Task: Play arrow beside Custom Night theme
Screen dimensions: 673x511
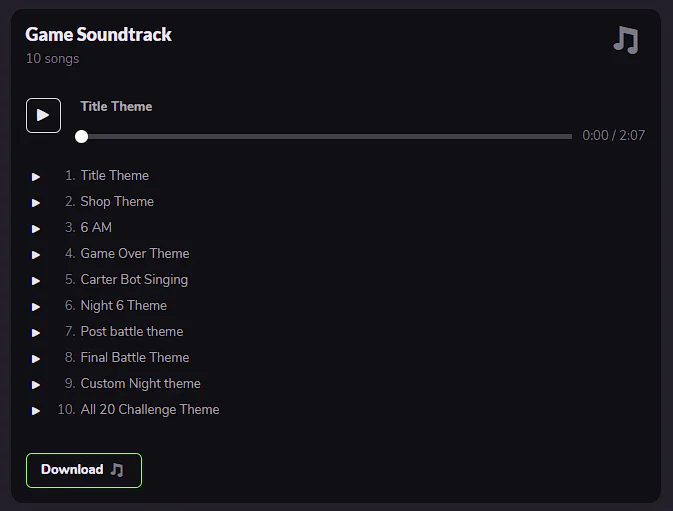Action: [36, 385]
